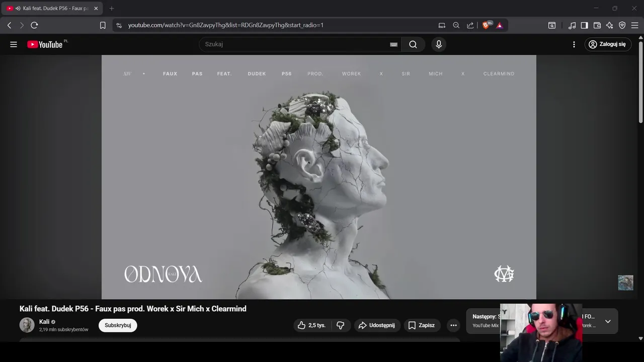View site information beside the URL

(x=119, y=25)
